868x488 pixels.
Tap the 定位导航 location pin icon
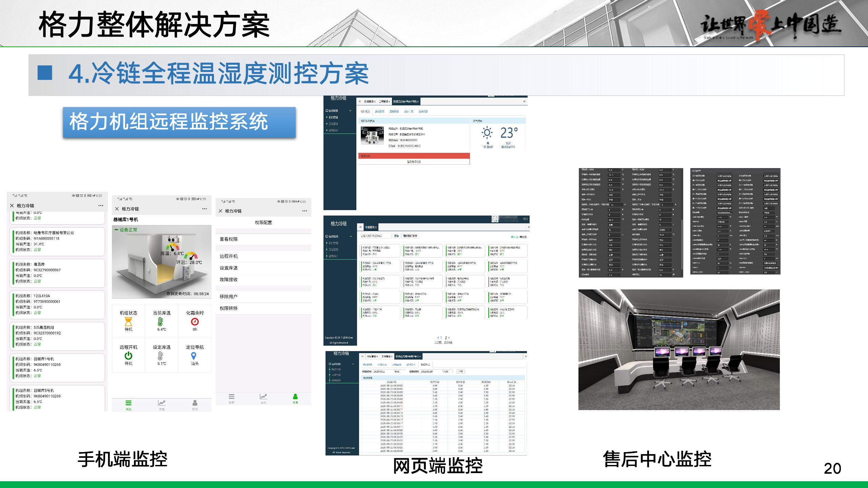point(194,355)
